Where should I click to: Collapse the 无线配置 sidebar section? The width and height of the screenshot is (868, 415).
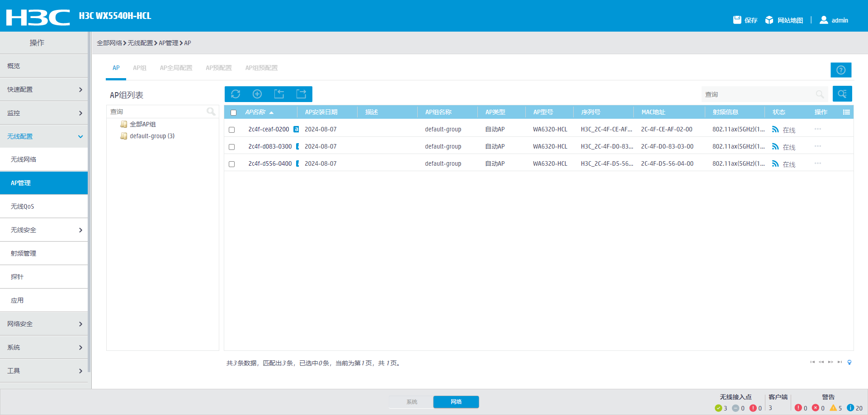[x=44, y=136]
